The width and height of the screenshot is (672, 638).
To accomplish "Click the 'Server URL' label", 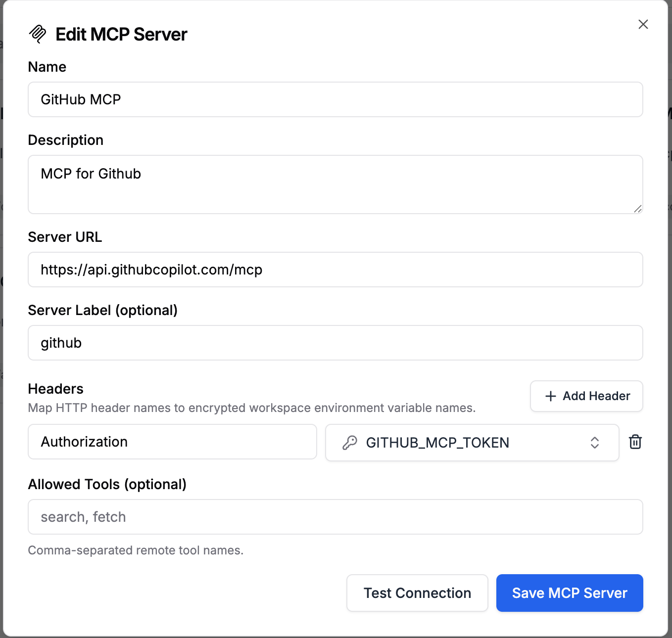I will click(x=65, y=237).
